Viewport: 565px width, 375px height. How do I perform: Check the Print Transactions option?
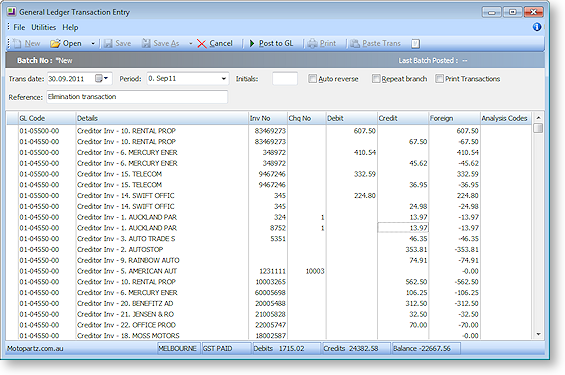439,79
